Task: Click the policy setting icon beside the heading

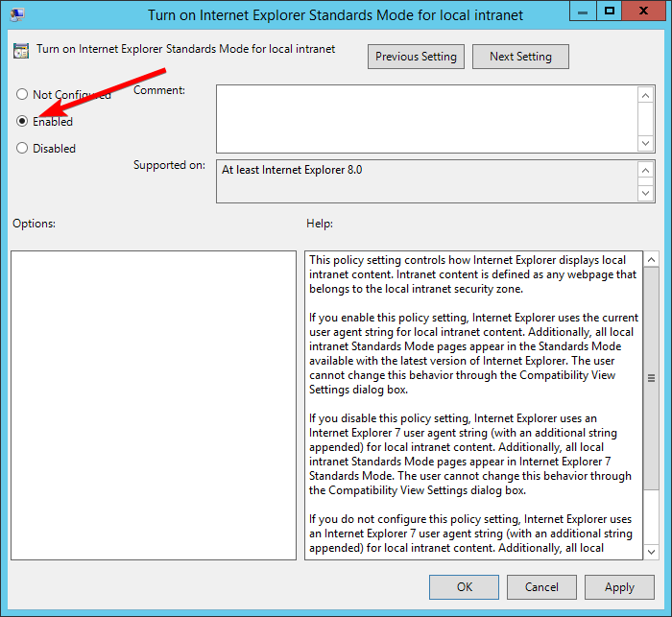Action: tap(21, 51)
